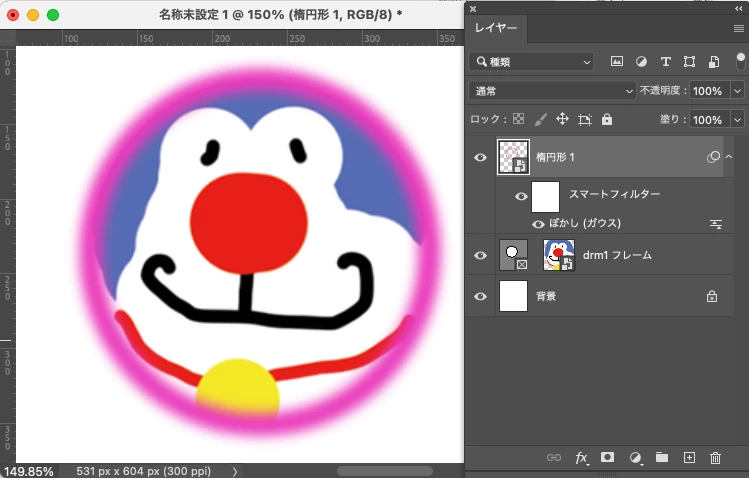Click the 不透明度 label
This screenshot has width=749, height=478.
pos(662,91)
